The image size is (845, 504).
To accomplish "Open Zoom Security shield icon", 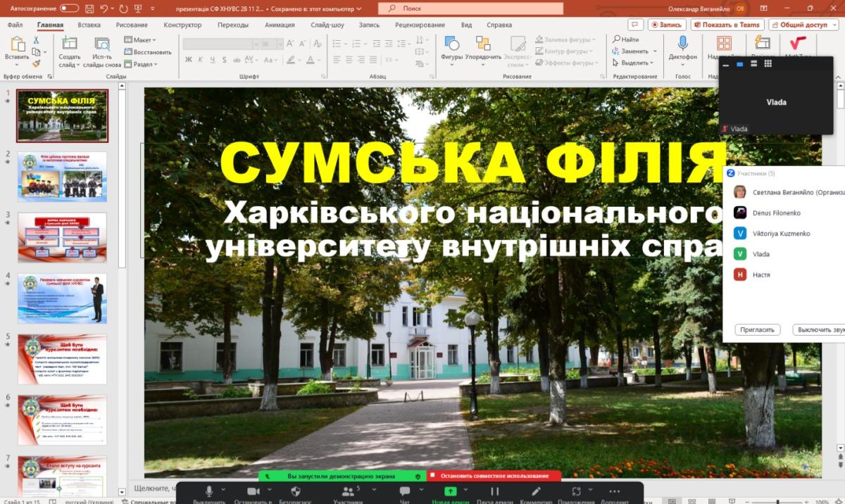I will 295,491.
